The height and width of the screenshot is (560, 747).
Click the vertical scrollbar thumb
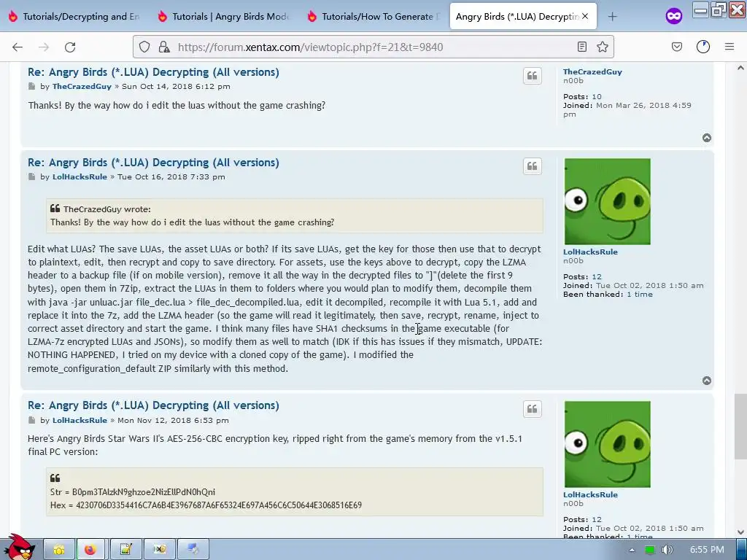tap(740, 426)
